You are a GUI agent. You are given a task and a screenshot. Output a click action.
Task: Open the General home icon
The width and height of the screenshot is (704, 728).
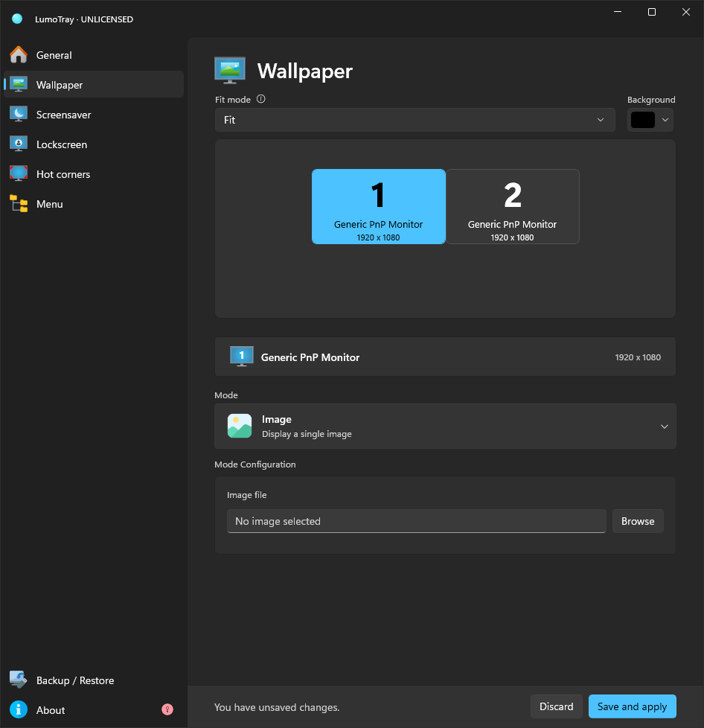[x=19, y=55]
